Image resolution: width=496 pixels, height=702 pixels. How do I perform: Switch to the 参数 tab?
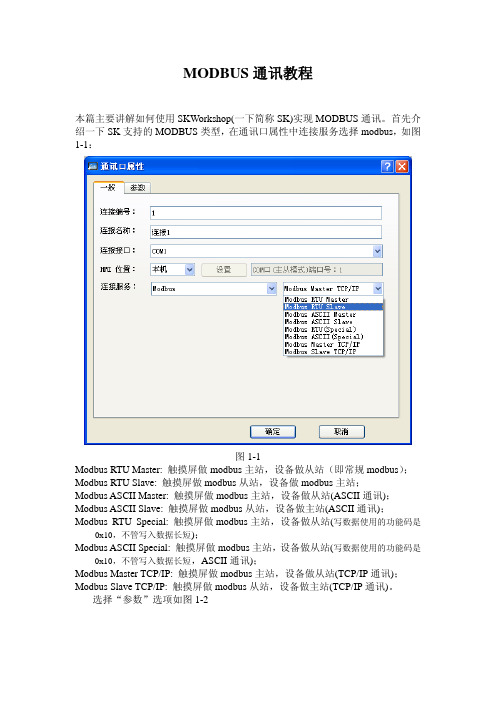tap(137, 188)
